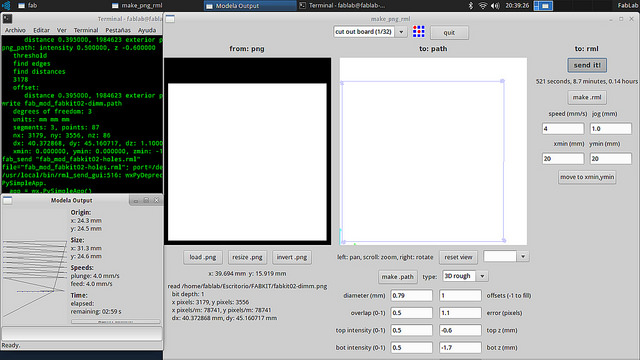Switch to Terminal taskbar item
The height and width of the screenshot is (360, 640).
pos(342,5)
